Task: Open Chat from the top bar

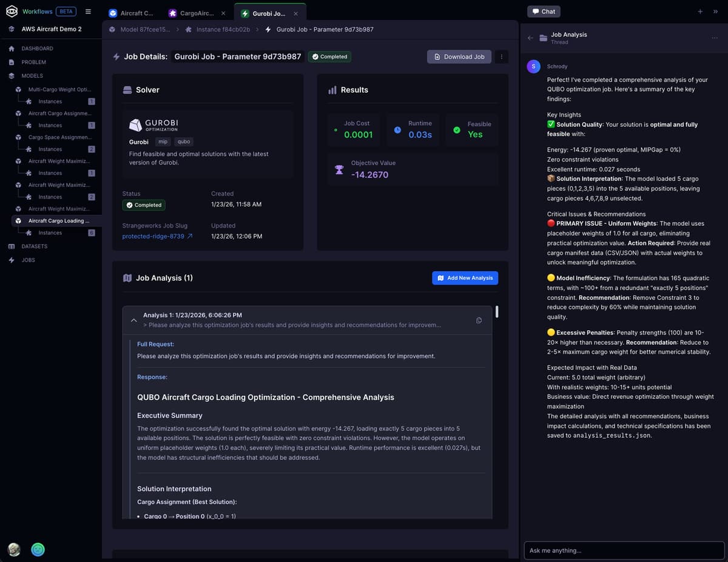Action: pos(543,11)
